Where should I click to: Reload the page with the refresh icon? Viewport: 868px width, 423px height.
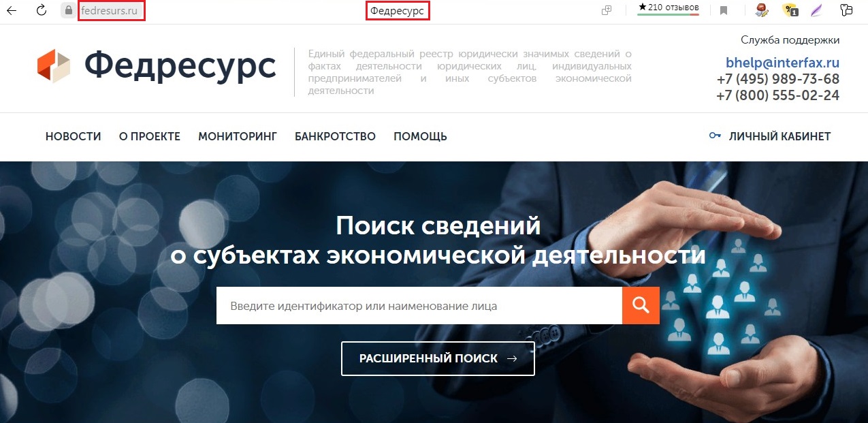pyautogui.click(x=41, y=10)
